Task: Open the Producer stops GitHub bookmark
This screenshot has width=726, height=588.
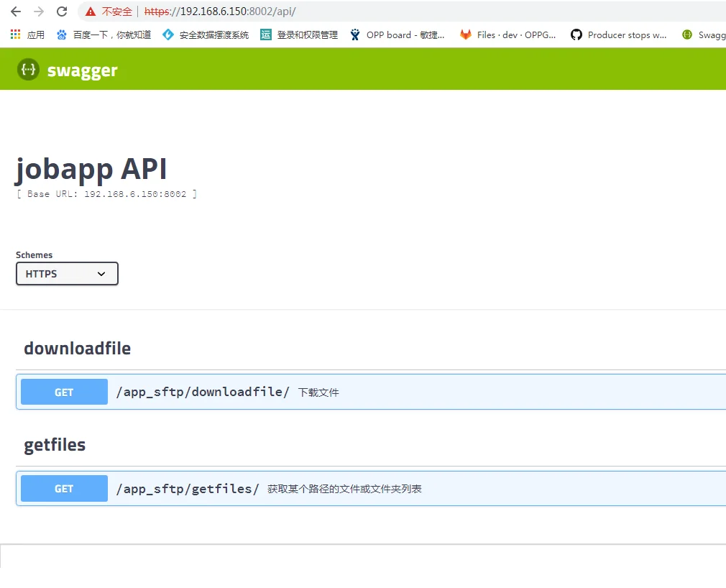Action: [x=619, y=35]
